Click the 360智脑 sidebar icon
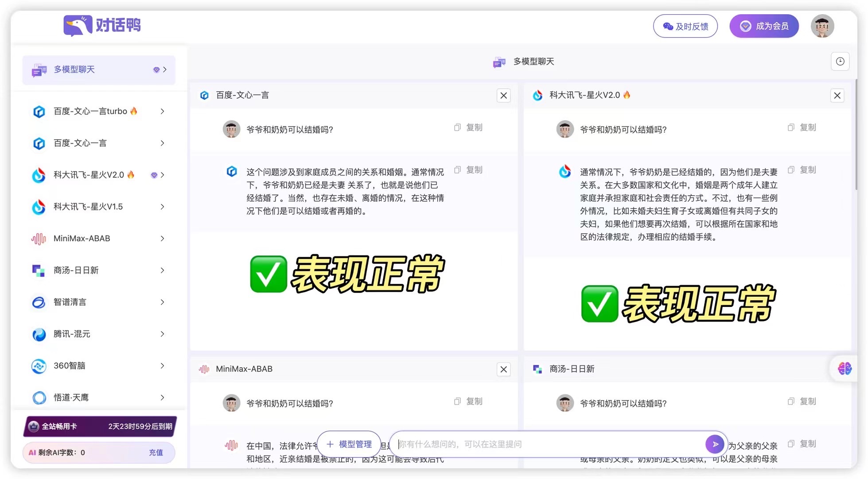 pos(39,366)
